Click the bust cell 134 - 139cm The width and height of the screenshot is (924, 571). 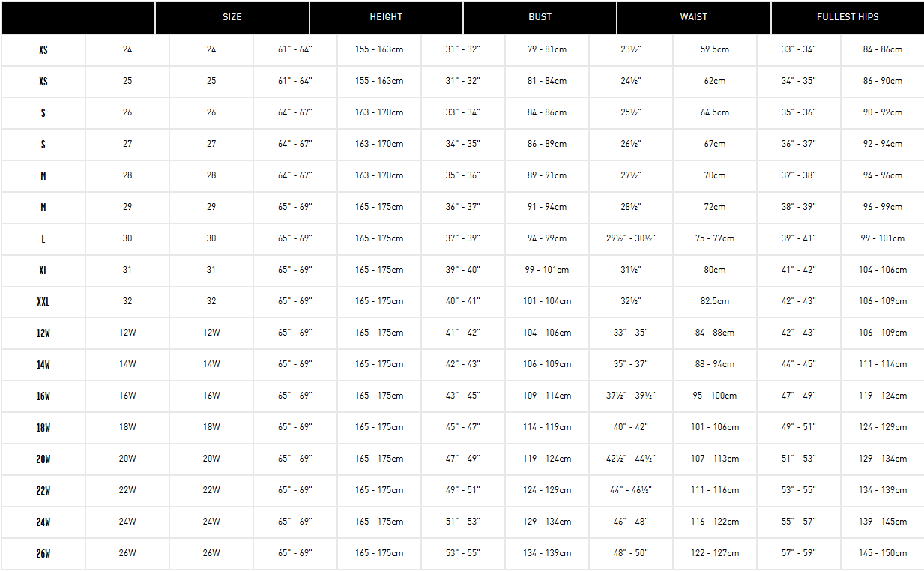(x=547, y=553)
